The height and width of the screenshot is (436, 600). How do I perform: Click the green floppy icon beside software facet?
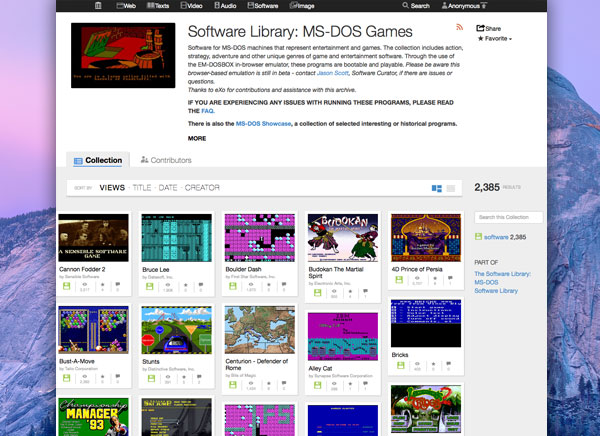tap(478, 237)
